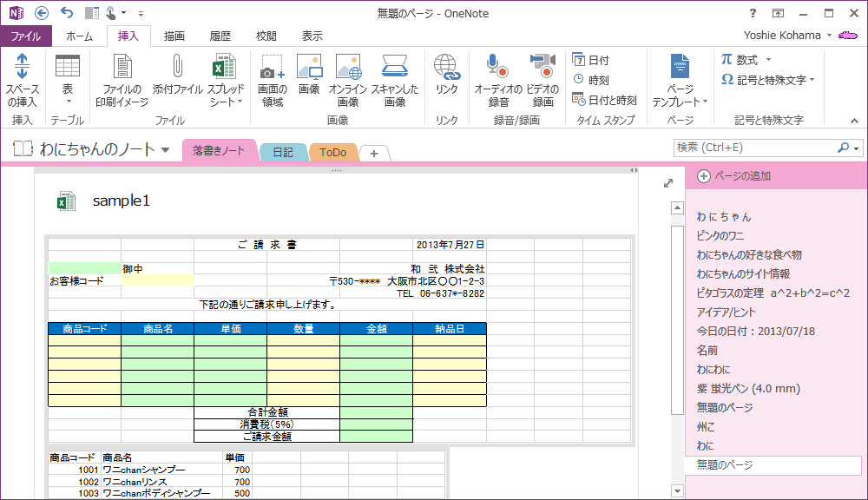Switch to the 履歴 ribbon tab
This screenshot has height=500, width=868.
click(x=220, y=36)
